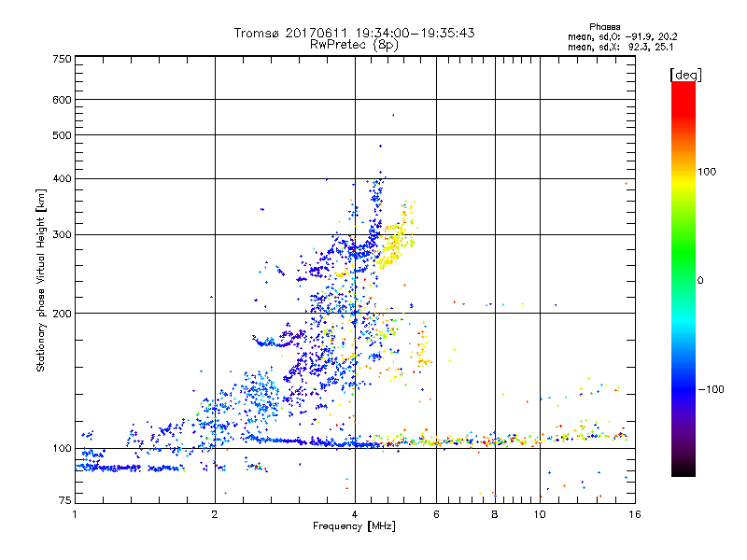Click the rainbow phase colorbar
The width and height of the screenshot is (747, 560).
click(684, 279)
